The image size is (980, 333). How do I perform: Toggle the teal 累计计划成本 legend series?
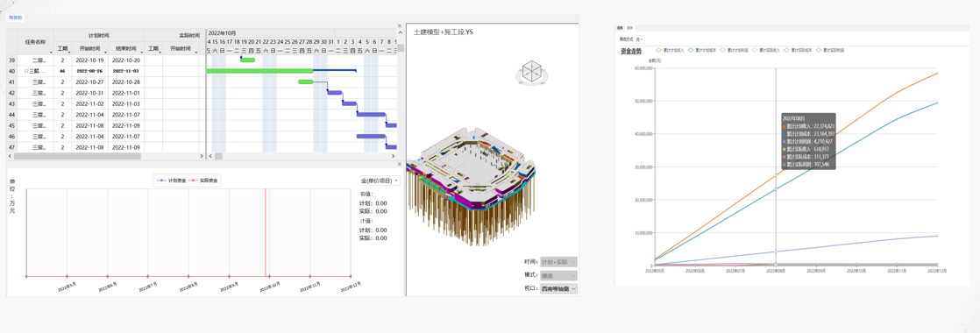[x=703, y=50]
